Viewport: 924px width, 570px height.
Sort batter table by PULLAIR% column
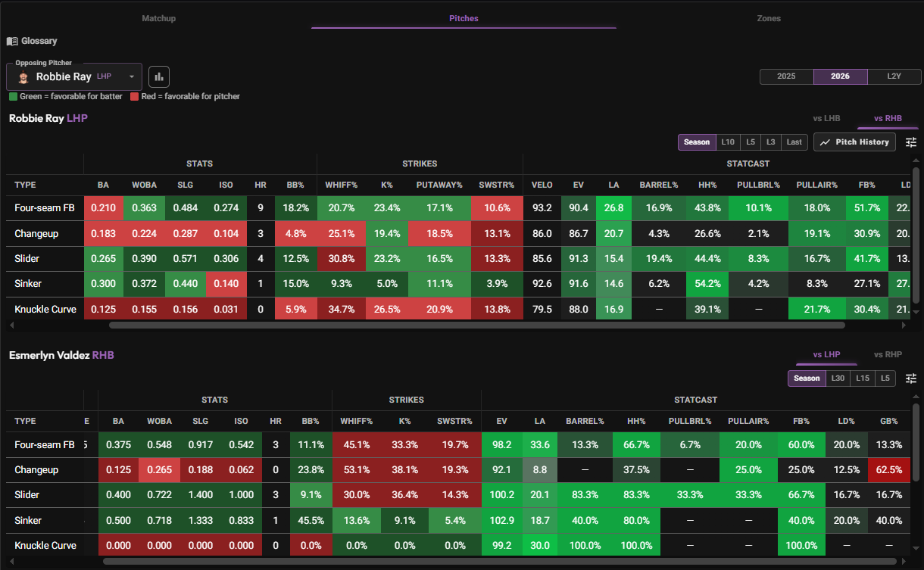(x=748, y=421)
